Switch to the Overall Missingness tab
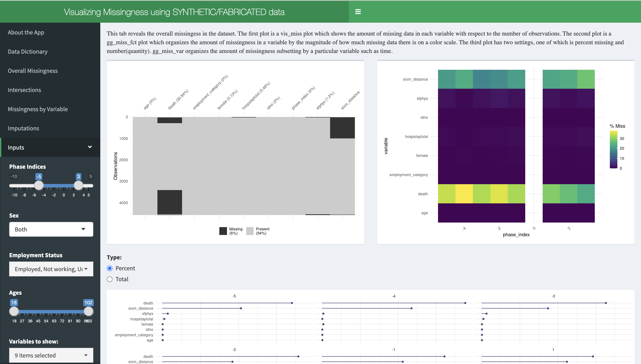The image size is (641, 364). (33, 71)
